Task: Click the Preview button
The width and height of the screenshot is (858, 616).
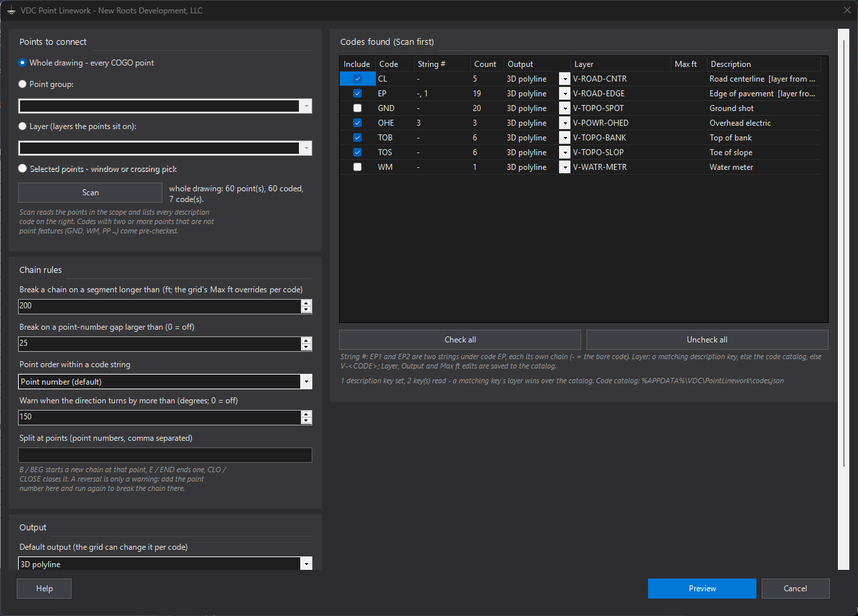Action: pos(702,589)
